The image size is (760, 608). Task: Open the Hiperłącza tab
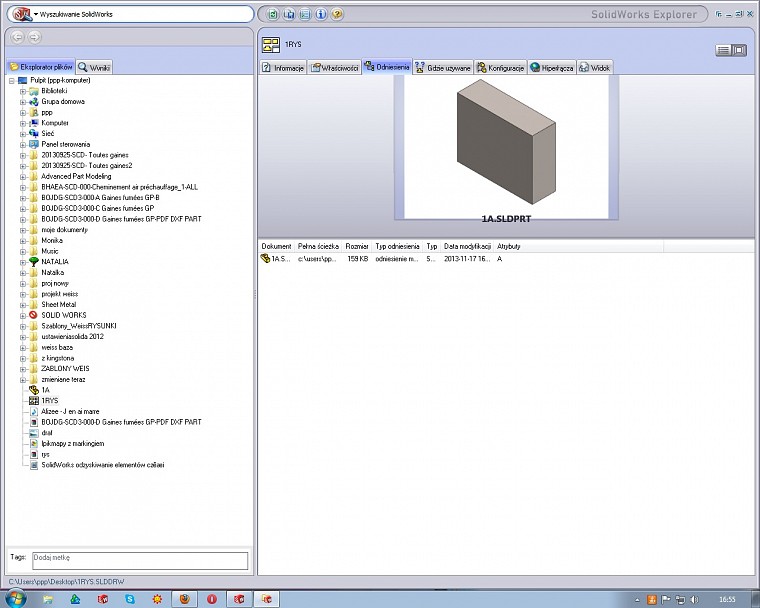[x=552, y=68]
